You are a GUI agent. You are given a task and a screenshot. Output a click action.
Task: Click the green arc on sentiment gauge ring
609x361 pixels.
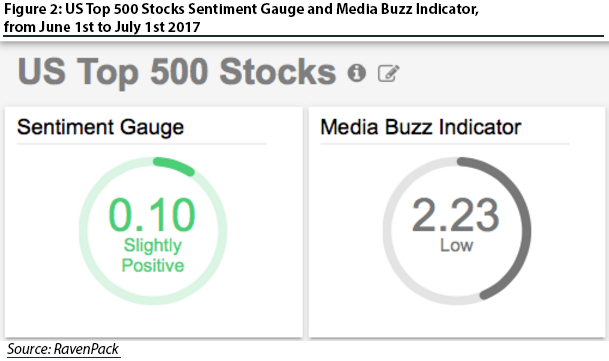[x=175, y=166]
